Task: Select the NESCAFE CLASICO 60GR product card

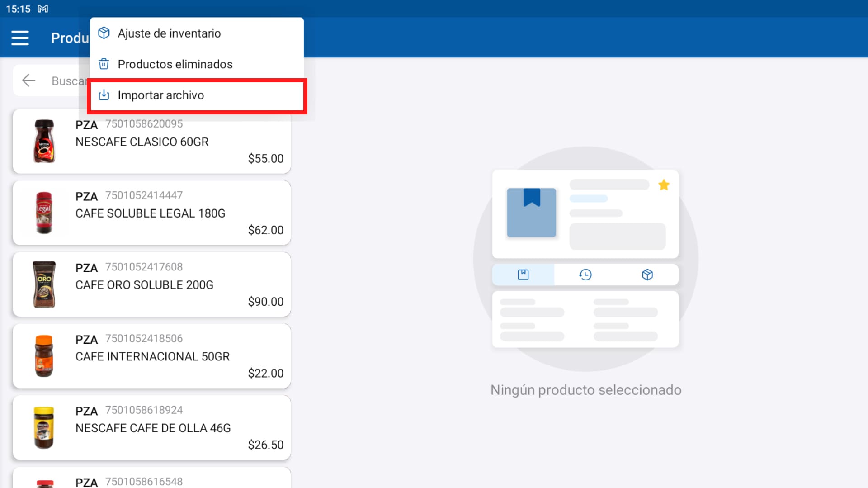Action: coord(152,141)
